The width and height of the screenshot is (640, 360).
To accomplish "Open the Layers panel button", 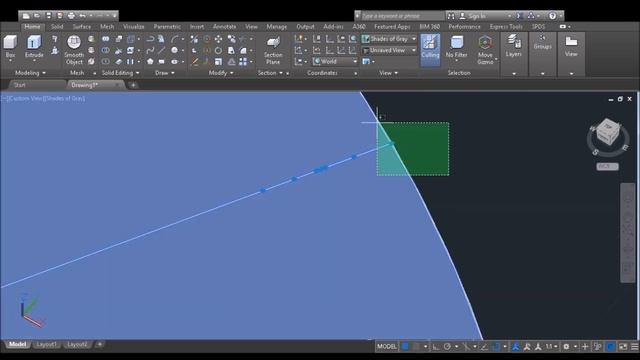I will [x=513, y=46].
